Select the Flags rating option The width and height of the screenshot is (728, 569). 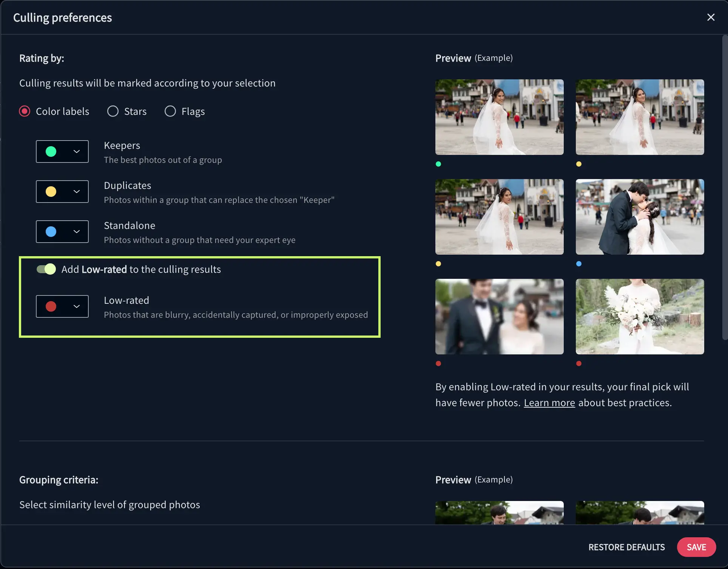[x=170, y=111]
